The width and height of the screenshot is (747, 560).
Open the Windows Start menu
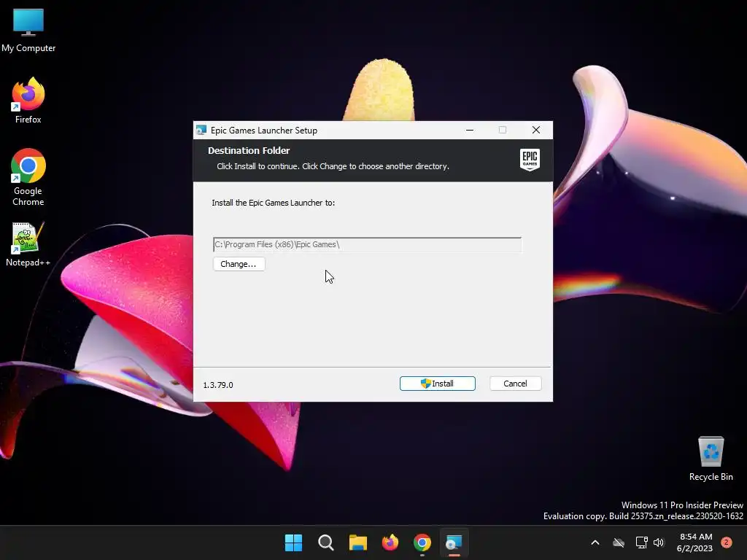tap(293, 542)
